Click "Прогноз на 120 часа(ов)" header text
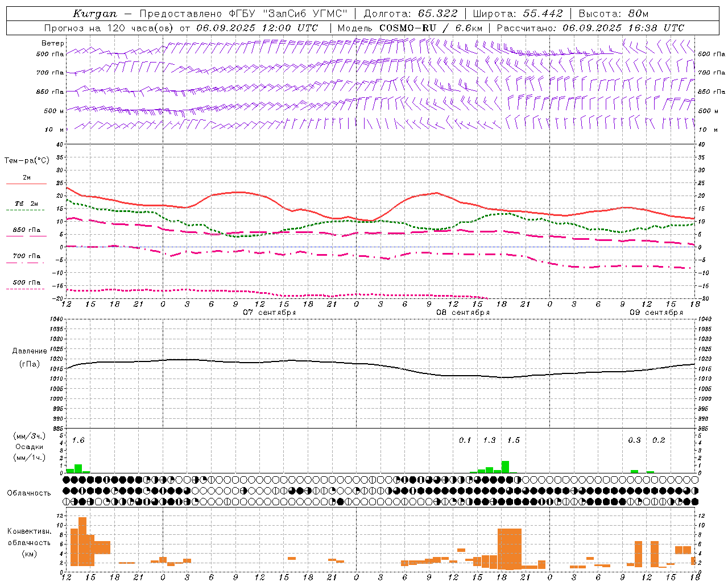728x582 pixels. (109, 28)
